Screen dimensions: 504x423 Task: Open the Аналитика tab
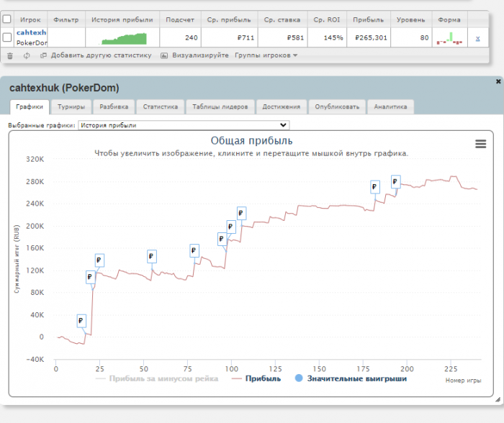(390, 106)
